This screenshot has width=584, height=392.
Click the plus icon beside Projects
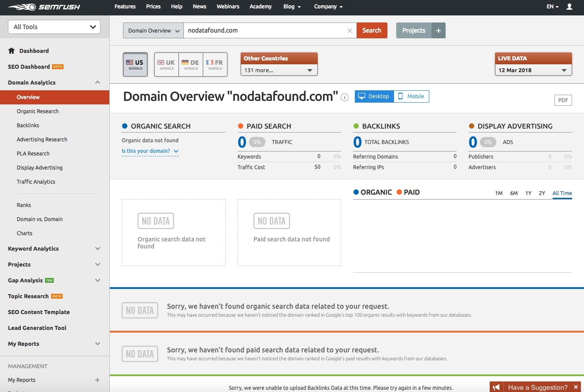click(438, 30)
